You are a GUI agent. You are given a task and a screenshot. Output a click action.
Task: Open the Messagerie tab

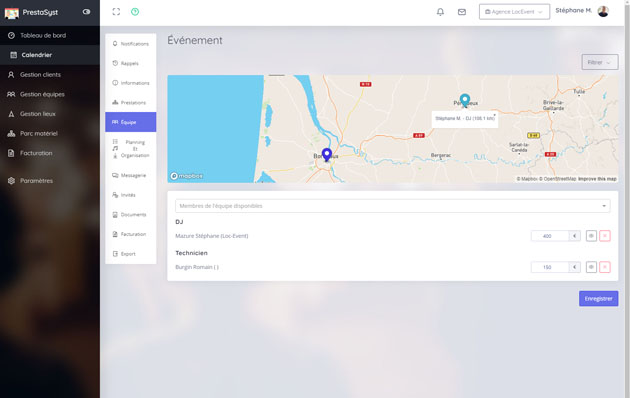pos(131,176)
